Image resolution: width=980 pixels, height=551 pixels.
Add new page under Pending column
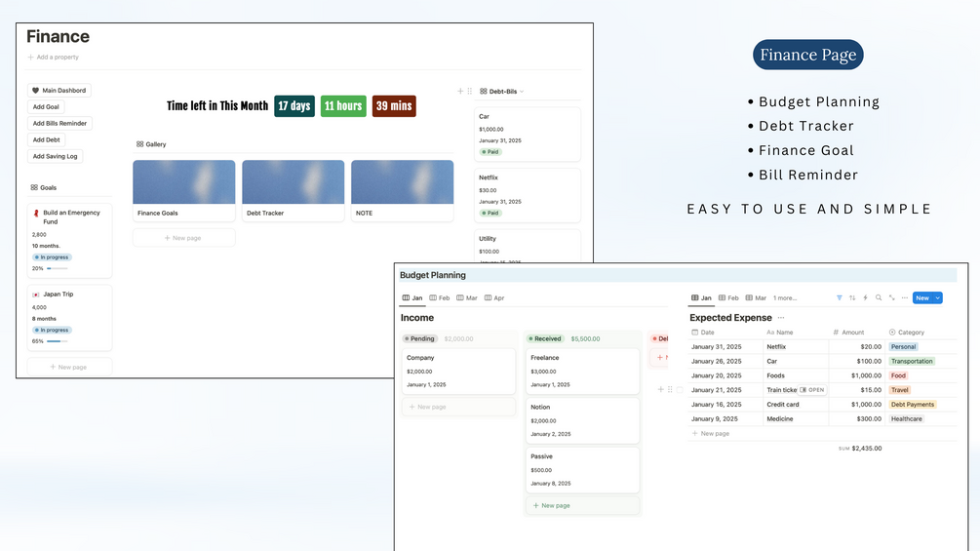point(458,407)
